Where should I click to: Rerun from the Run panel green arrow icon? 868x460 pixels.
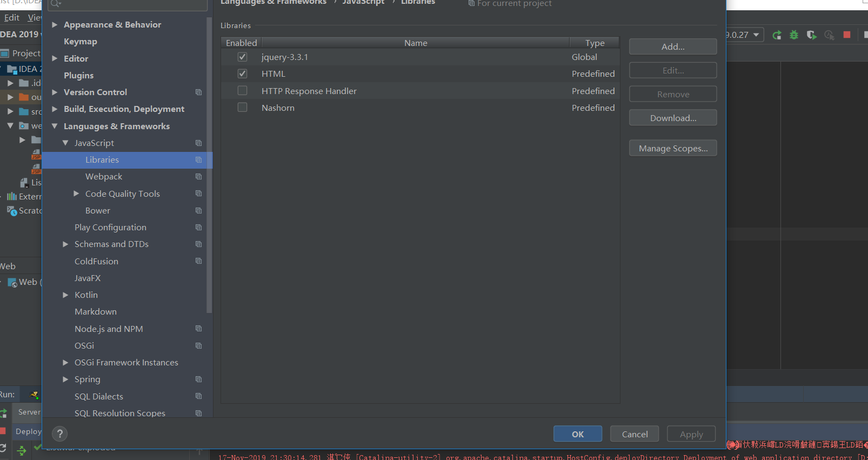3,414
